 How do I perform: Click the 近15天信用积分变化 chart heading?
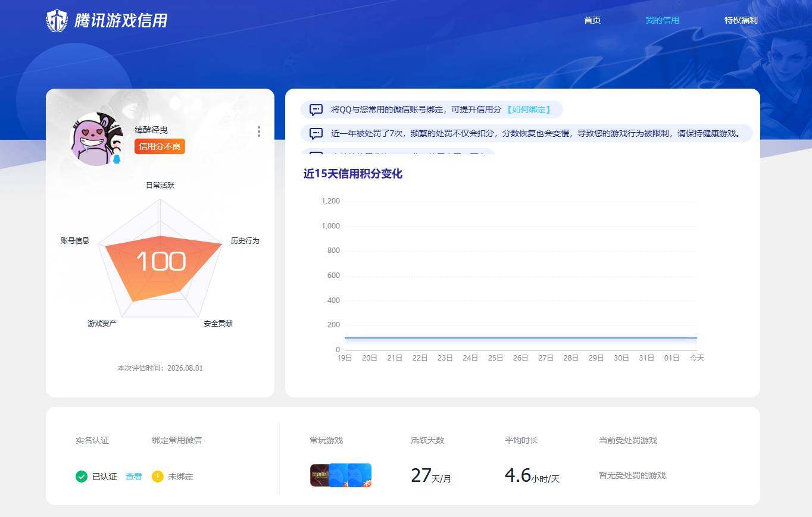pos(353,174)
